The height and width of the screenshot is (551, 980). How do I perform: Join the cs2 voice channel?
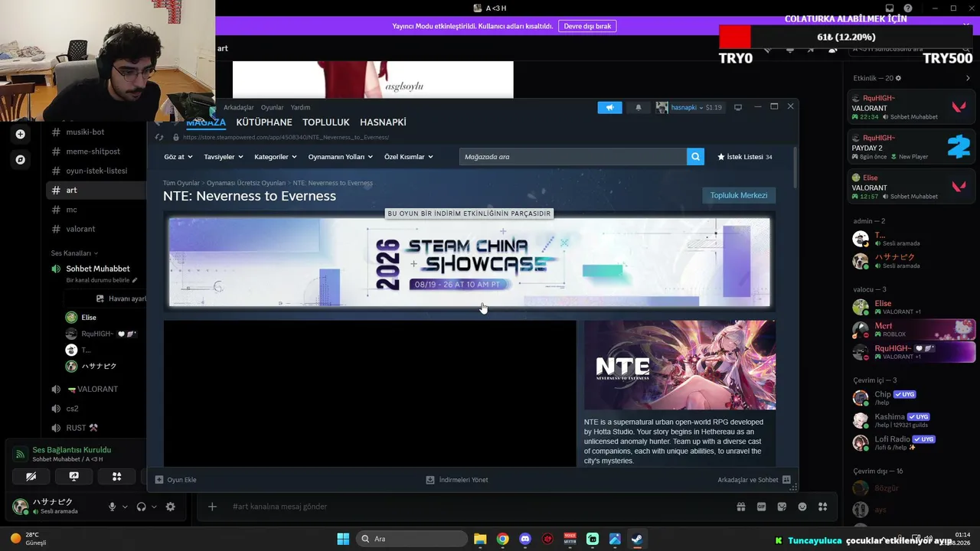coord(72,409)
